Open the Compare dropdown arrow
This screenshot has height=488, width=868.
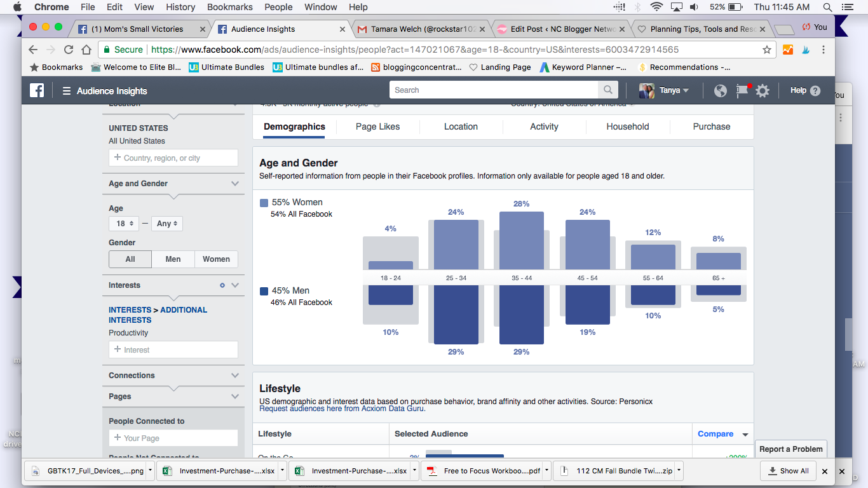point(745,435)
